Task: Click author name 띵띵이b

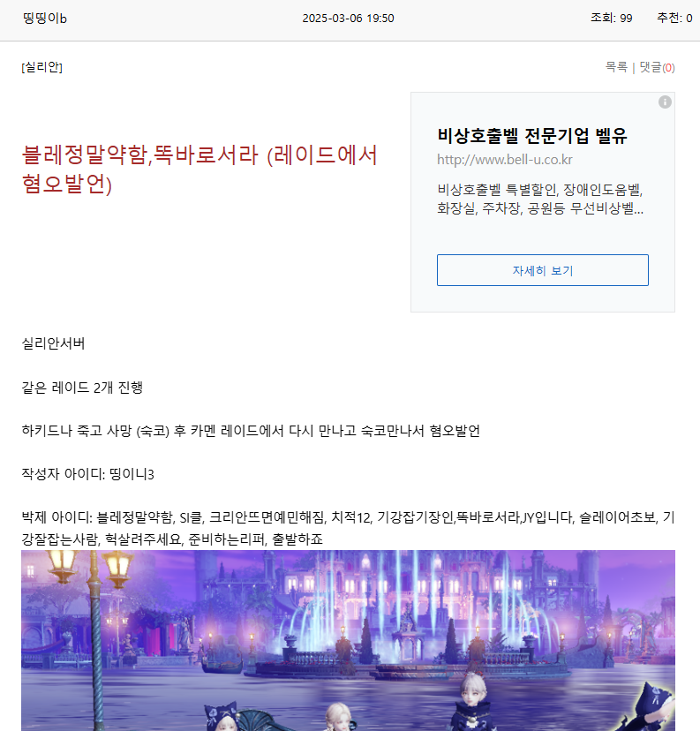Action: click(x=45, y=19)
